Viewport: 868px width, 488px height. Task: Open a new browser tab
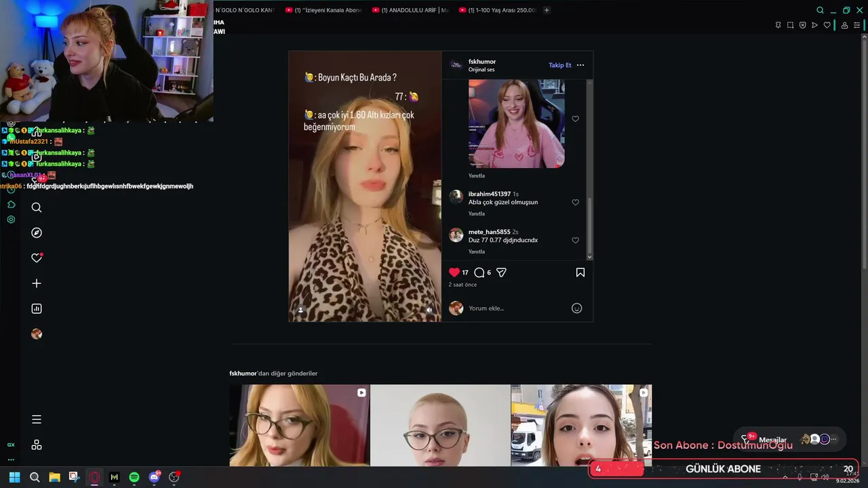(x=547, y=10)
